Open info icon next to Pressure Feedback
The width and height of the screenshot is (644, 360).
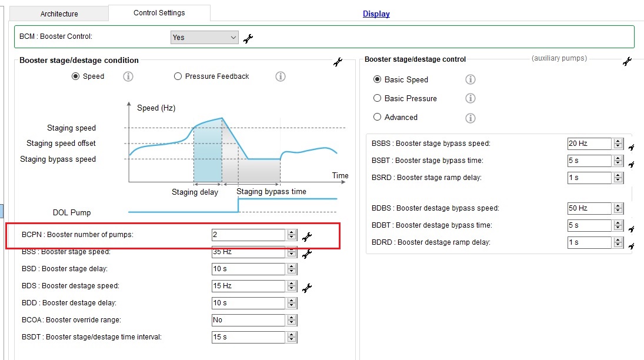click(x=281, y=76)
